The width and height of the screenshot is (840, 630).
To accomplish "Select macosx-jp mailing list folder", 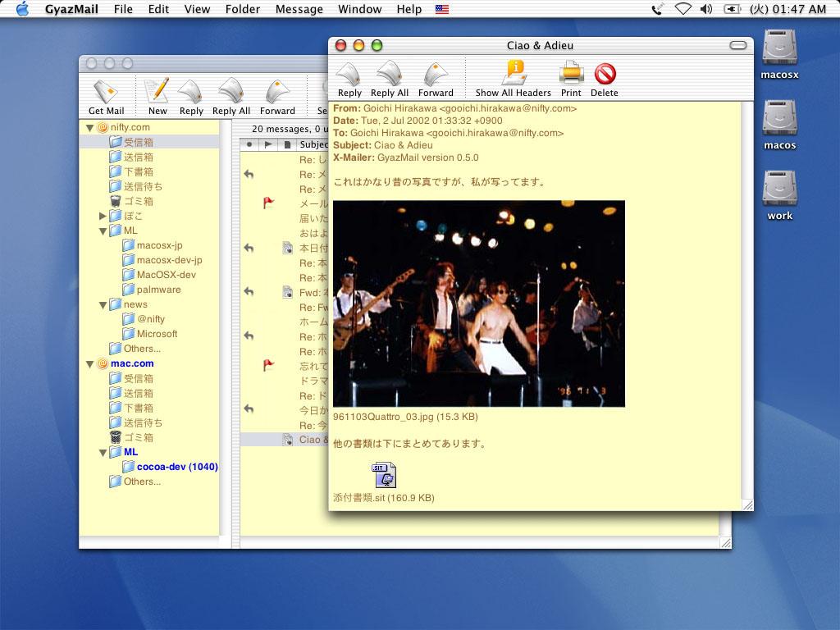I will tap(153, 245).
